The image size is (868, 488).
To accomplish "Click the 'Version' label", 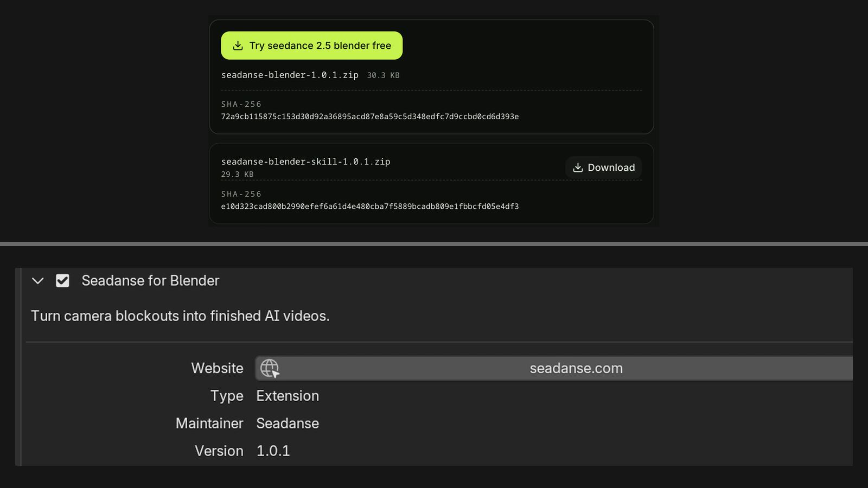I will point(219,451).
